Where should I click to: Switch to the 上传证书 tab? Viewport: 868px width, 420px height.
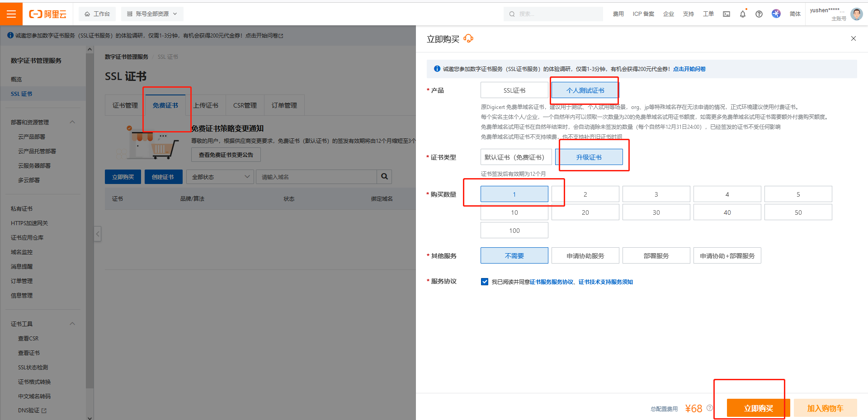point(206,105)
